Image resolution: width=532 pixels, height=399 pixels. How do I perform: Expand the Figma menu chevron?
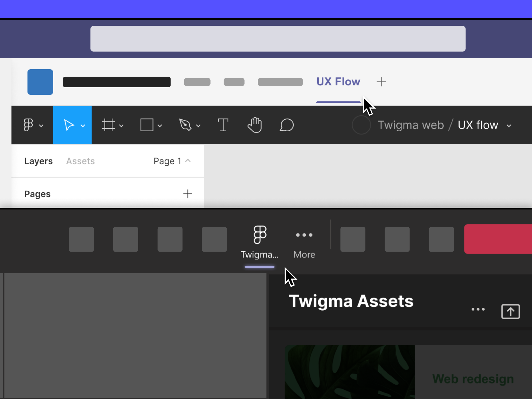(x=41, y=126)
